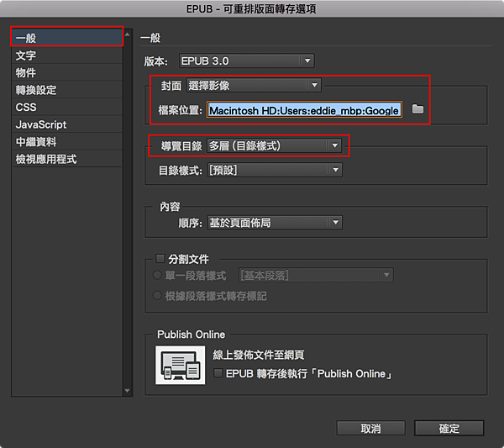Click the 檔案位置 path input field
Screen dimensions: 504x448
304,109
